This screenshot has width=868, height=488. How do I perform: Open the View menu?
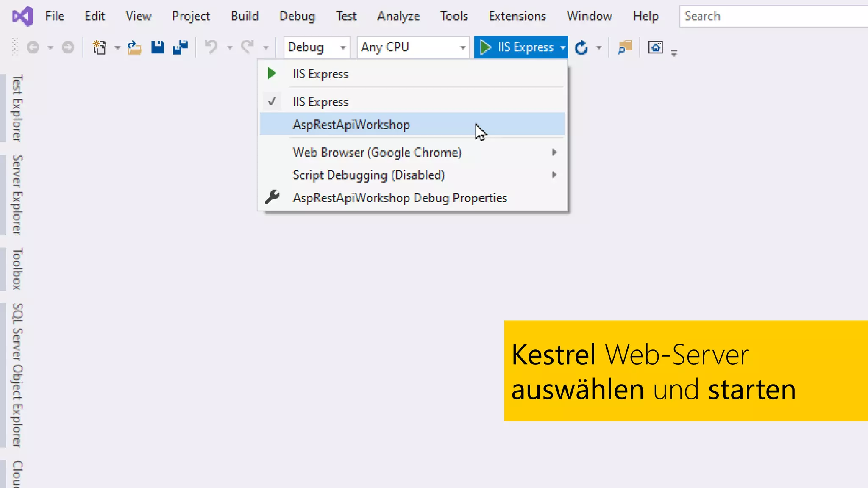(139, 17)
